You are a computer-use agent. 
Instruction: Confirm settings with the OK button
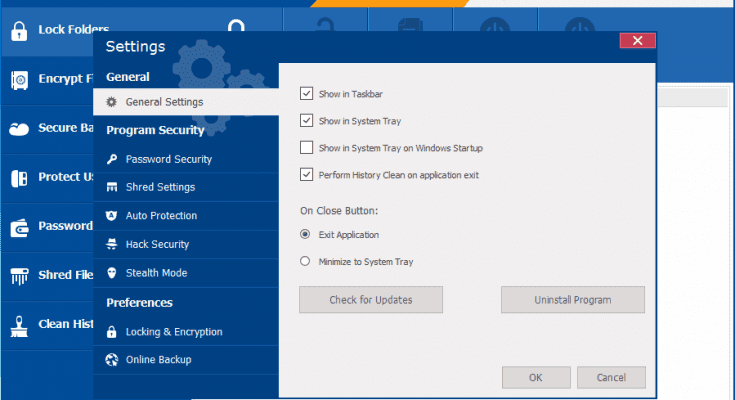pyautogui.click(x=535, y=378)
